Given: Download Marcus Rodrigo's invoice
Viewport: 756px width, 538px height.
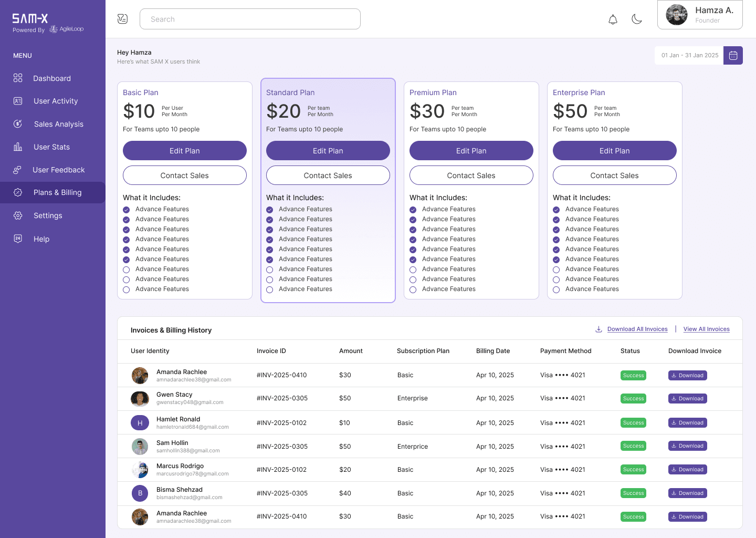Looking at the screenshot, I should pyautogui.click(x=688, y=469).
